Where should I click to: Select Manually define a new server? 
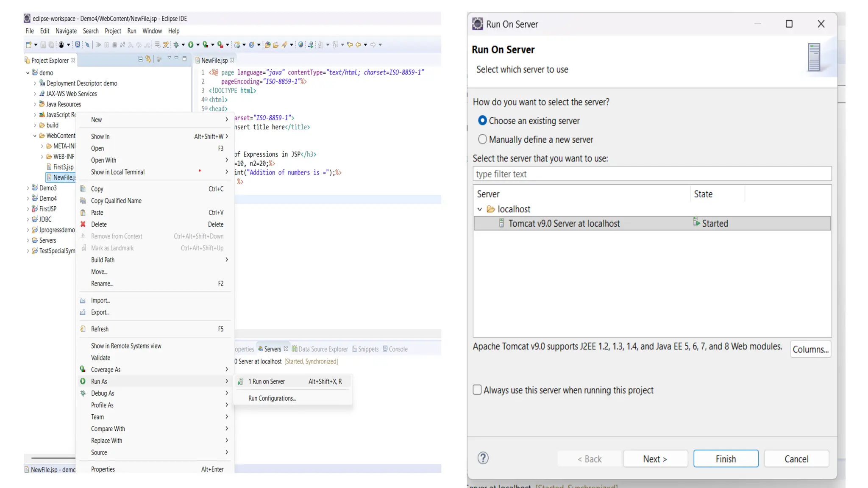pyautogui.click(x=482, y=139)
